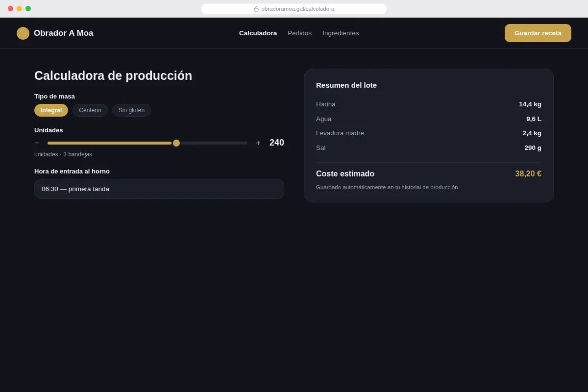Image resolution: width=588 pixels, height=392 pixels.
Task: Click the Levadura madre label
Action: 340,133
